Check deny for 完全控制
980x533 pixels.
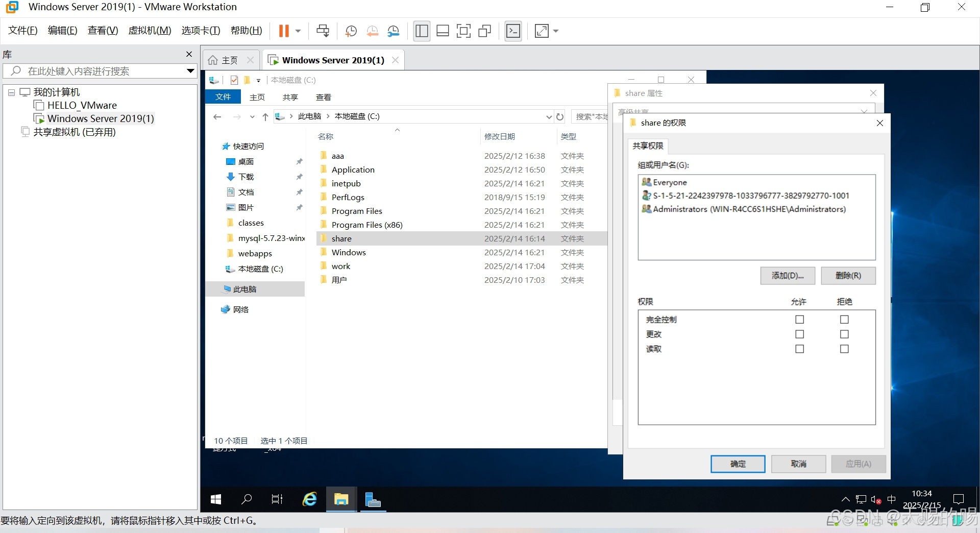click(845, 320)
